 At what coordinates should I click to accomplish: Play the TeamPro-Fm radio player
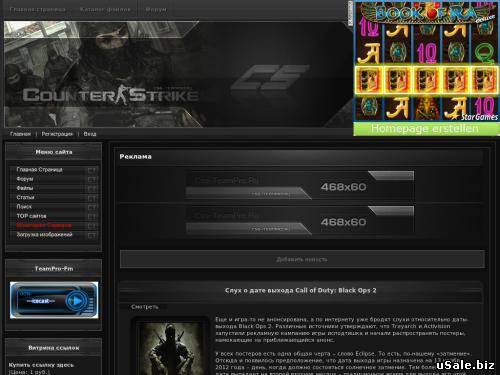pos(76,301)
